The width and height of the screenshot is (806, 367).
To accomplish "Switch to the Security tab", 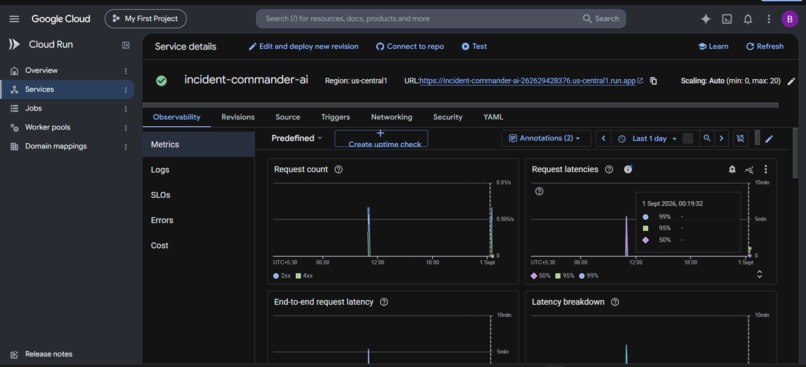I will (448, 117).
